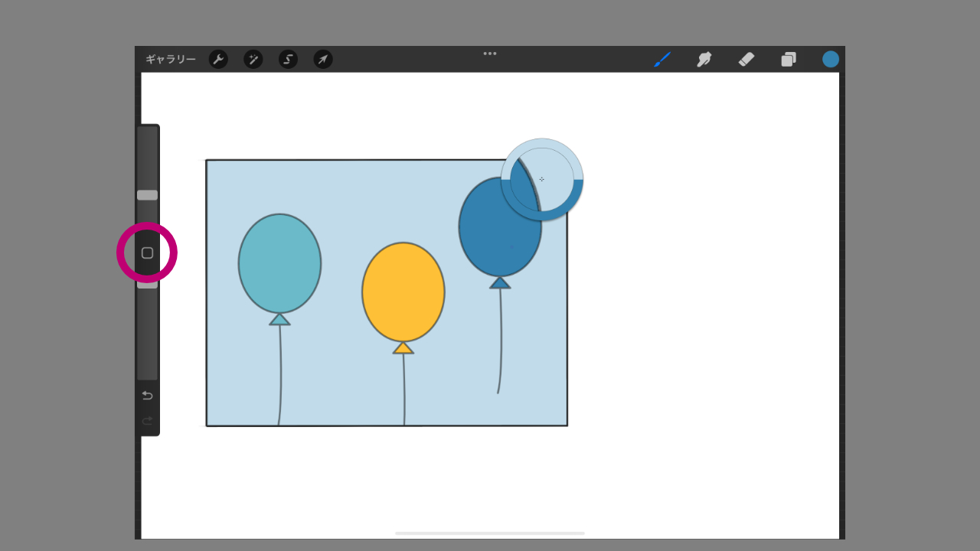The width and height of the screenshot is (980, 551).
Task: Select the Selection S-shaped tool
Action: click(288, 60)
